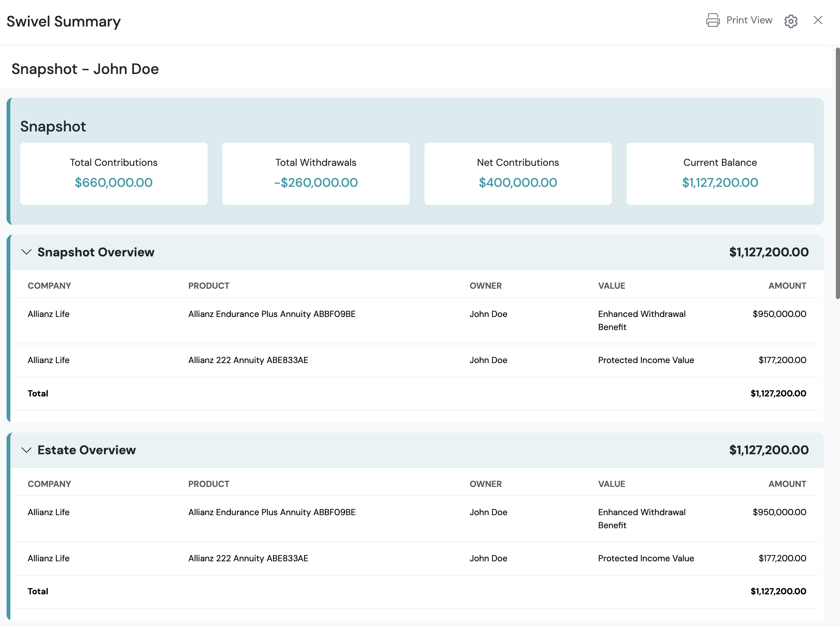
Task: Click the Snapshot – John Doe heading
Action: pyautogui.click(x=85, y=69)
